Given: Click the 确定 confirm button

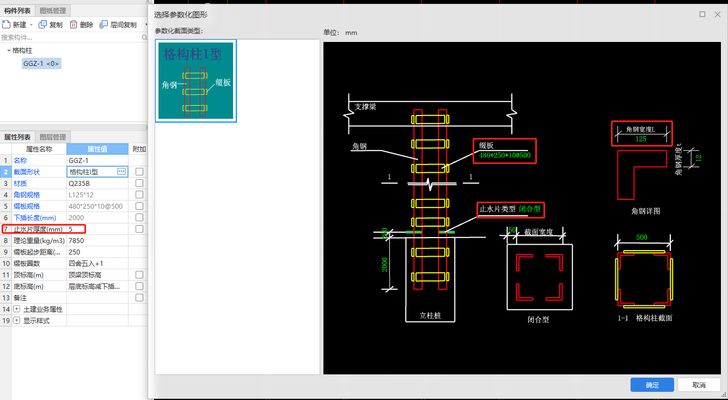Looking at the screenshot, I should tap(651, 384).
